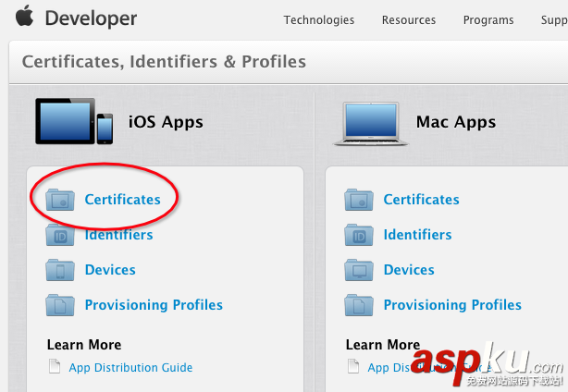Click the iOS Devices folder icon
This screenshot has width=568, height=392.
[x=60, y=270]
